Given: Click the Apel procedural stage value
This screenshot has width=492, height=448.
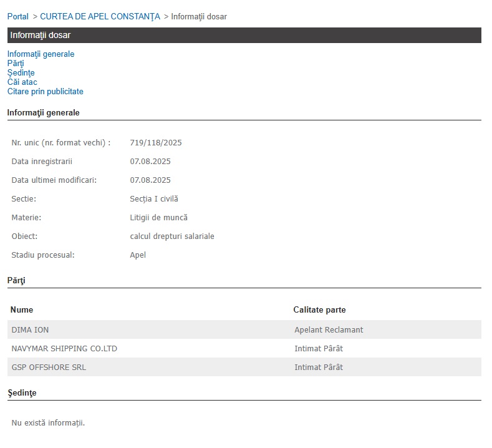Looking at the screenshot, I should point(138,255).
